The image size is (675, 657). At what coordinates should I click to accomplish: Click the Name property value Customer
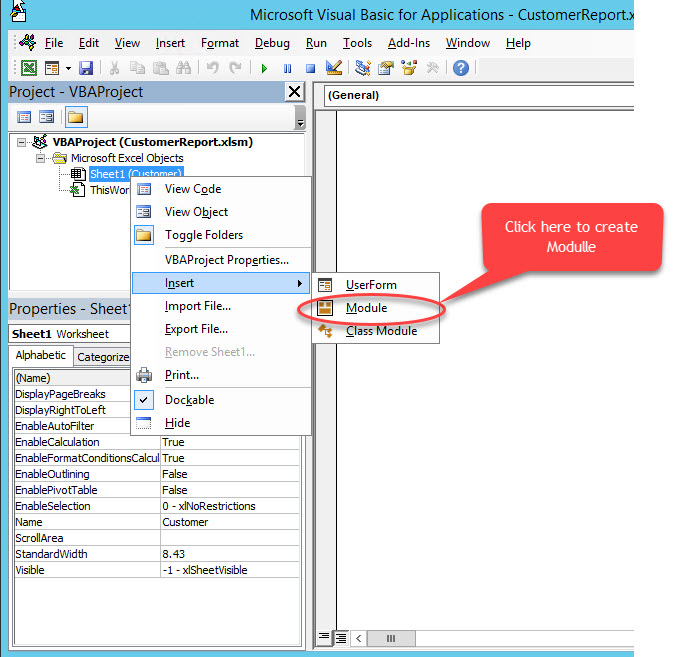tap(229, 522)
